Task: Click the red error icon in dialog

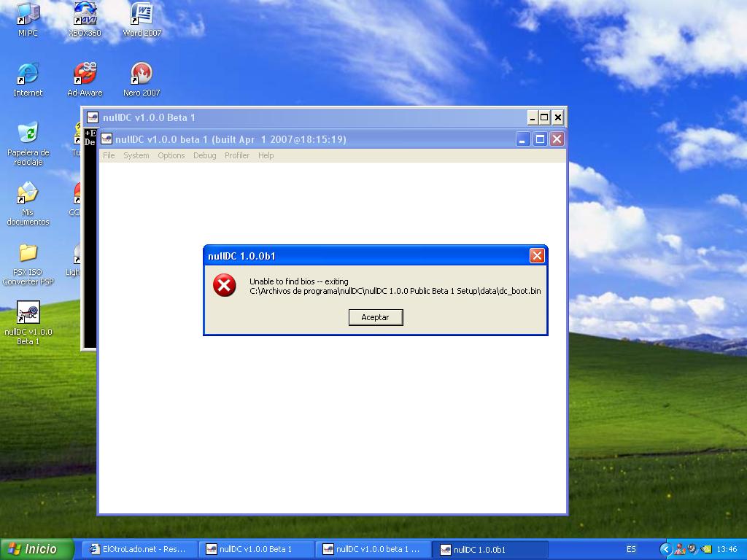Action: pyautogui.click(x=224, y=285)
